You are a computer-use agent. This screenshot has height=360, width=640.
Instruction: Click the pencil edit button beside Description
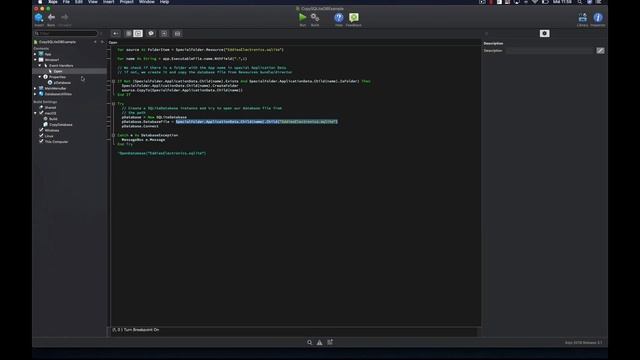click(x=600, y=51)
